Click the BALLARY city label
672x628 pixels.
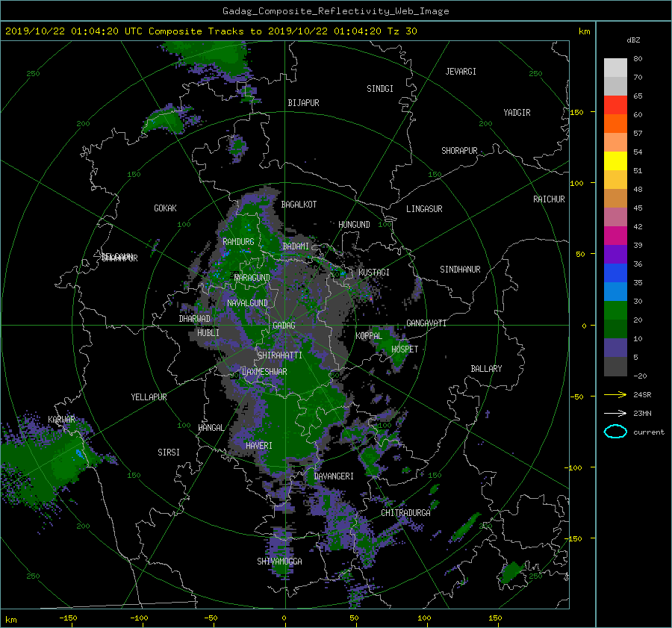[486, 369]
